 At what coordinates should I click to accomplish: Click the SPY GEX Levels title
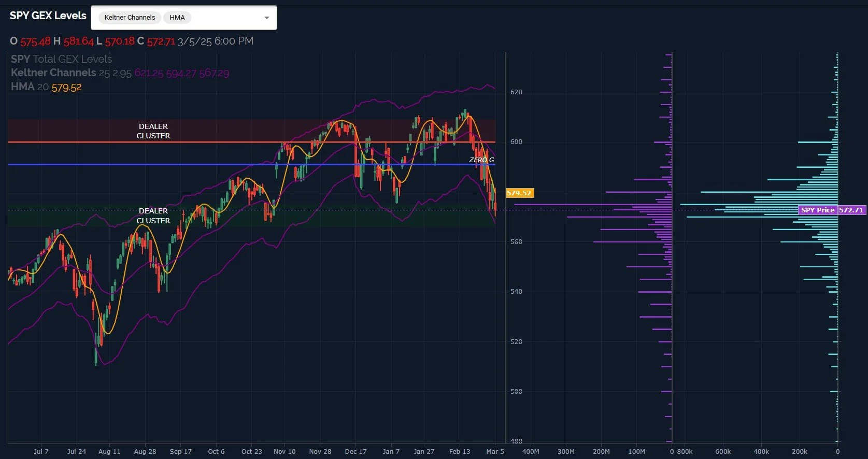[x=48, y=16]
